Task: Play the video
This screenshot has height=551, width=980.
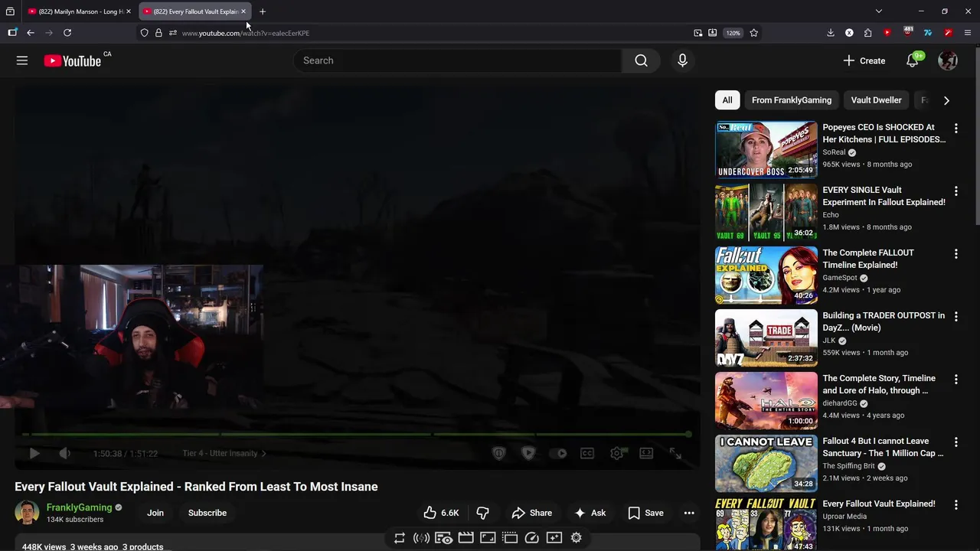Action: [x=34, y=453]
